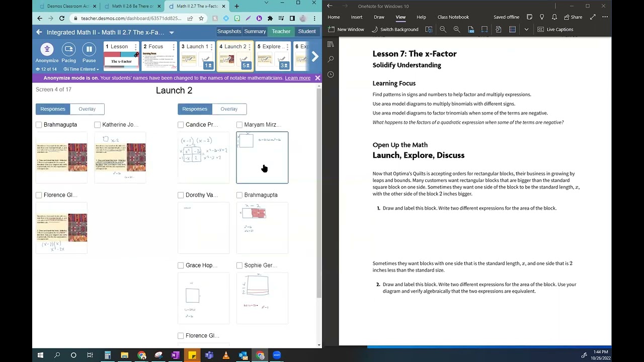Check Brahmagupta response checkbox in left column
Screen dimensions: 644x362
(39, 125)
